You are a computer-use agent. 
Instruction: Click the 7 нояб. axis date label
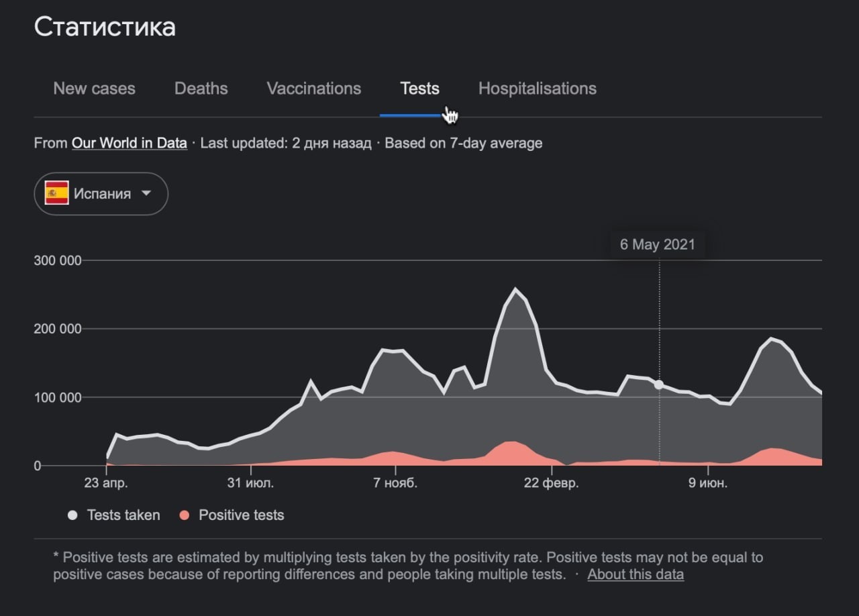(x=395, y=483)
